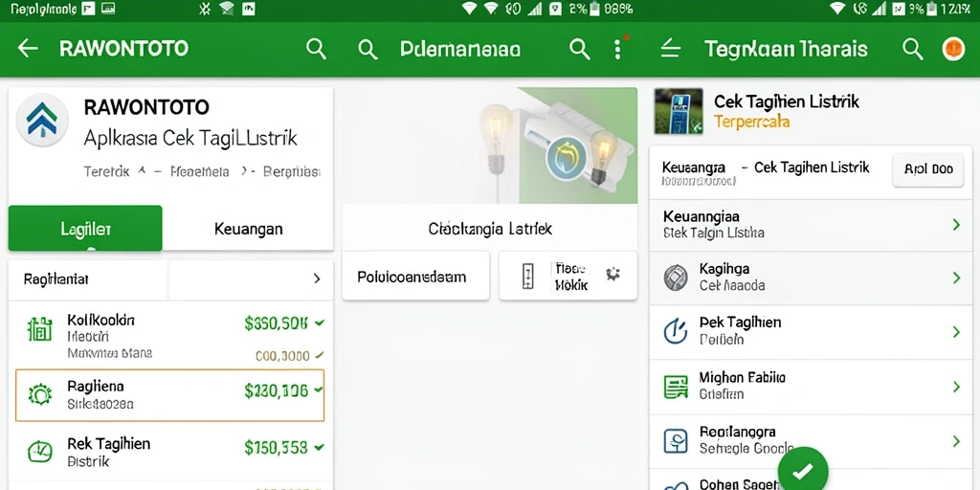This screenshot has width=980, height=490.
Task: Tap the green list icon beside Mighon Fabiito
Action: coord(676,387)
